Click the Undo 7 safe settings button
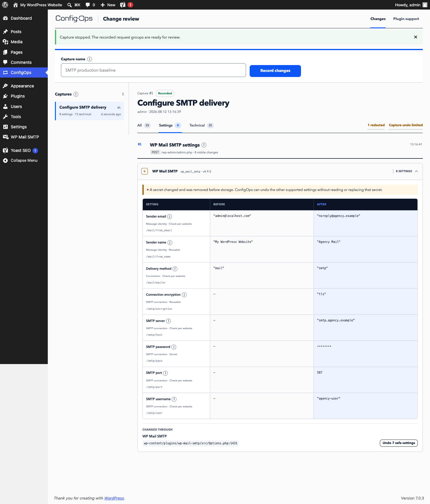The height and width of the screenshot is (504, 430). pos(399,443)
